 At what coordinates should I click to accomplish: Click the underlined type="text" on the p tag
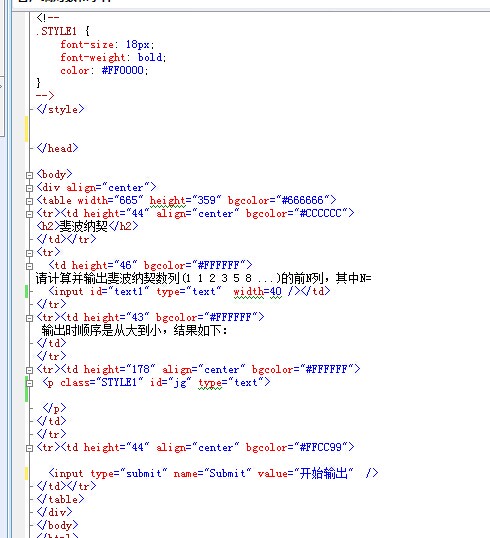click(x=231, y=382)
